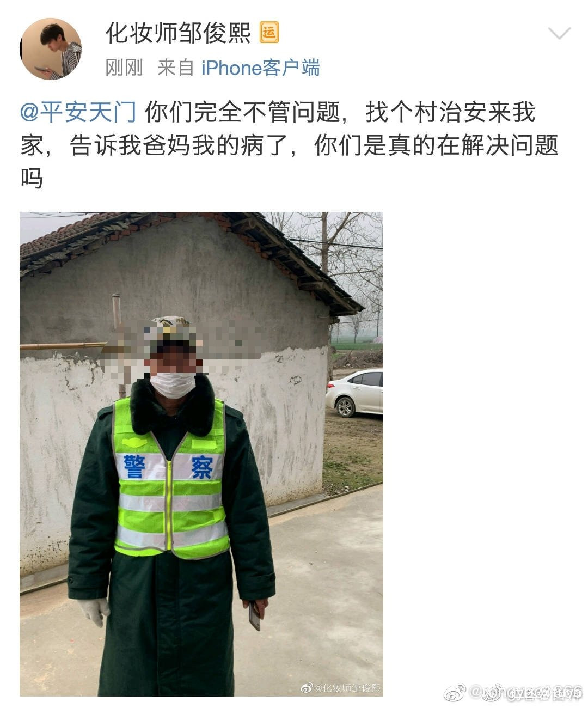Open the 化妆师邹俊熙 username profile
The height and width of the screenshot is (708, 588).
178,33
